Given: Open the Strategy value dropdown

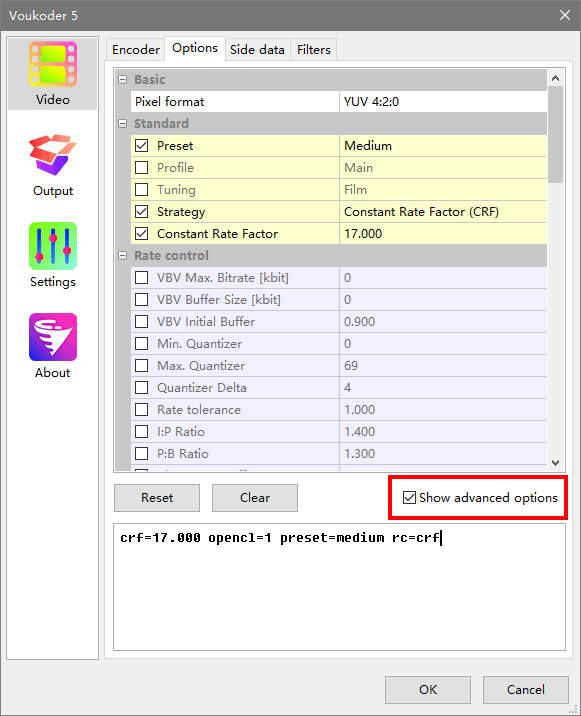Looking at the screenshot, I should (443, 212).
